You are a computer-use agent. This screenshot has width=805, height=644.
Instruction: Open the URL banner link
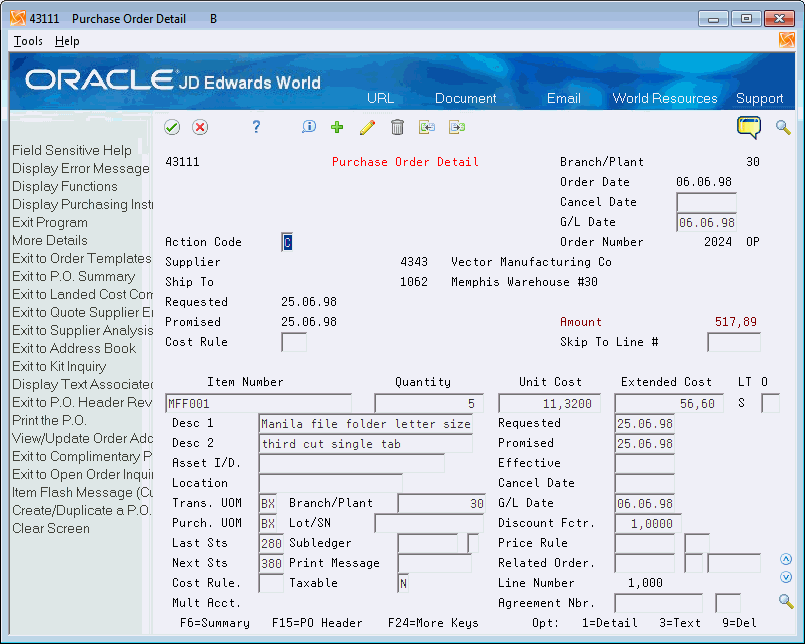tap(380, 98)
